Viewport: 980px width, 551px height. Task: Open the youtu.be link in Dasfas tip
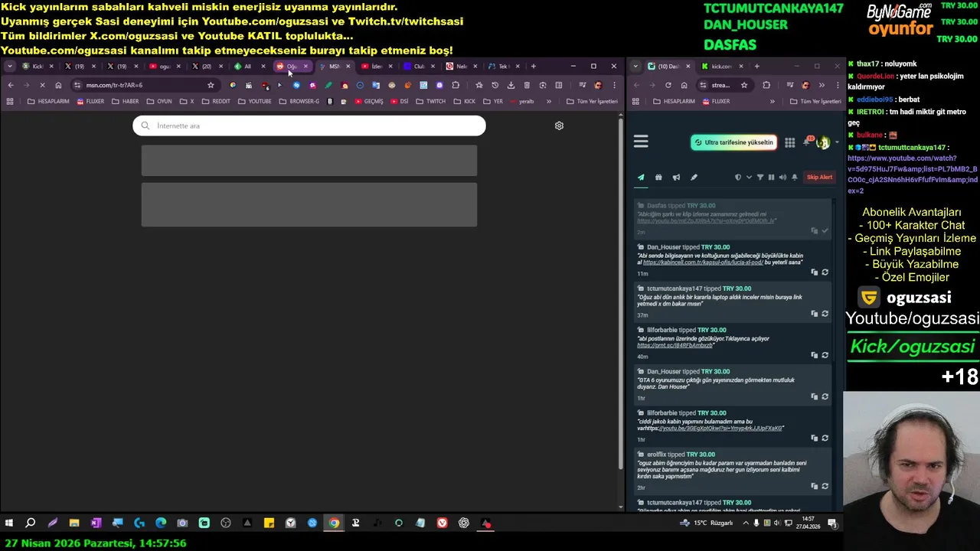coord(706,221)
